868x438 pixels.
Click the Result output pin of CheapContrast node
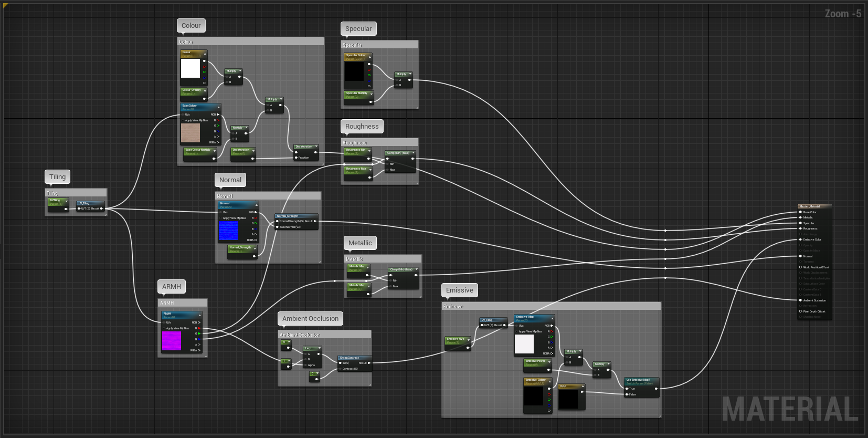369,363
